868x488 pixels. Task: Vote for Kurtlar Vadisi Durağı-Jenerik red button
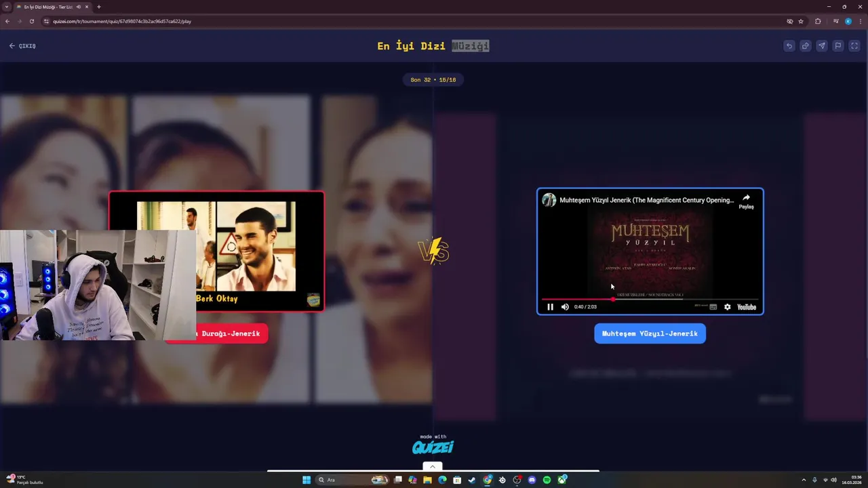click(x=217, y=333)
